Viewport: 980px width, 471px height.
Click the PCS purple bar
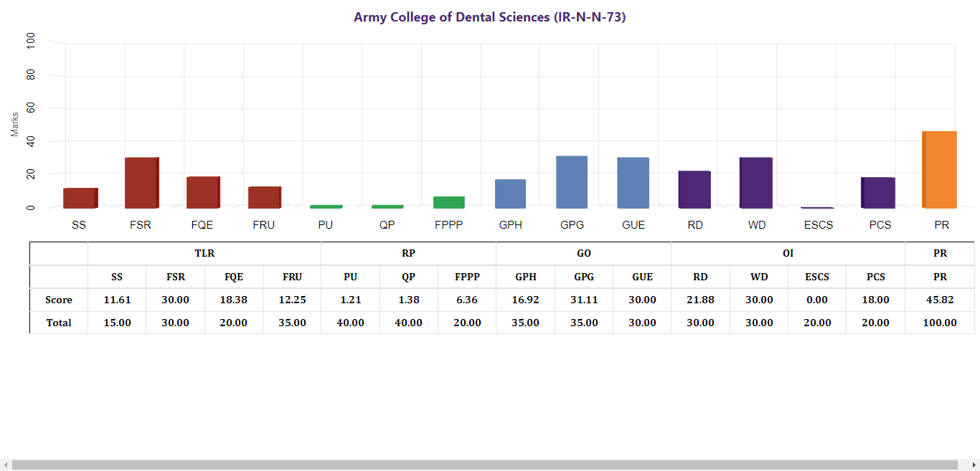click(878, 193)
